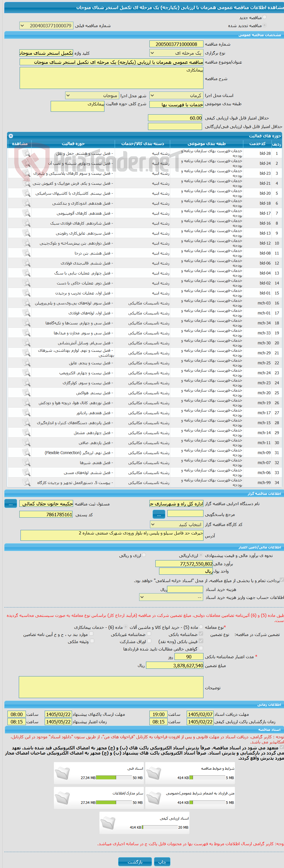Image resolution: width=284 pixels, height=868 pixels.
Task: Open view icon for row bld-18
Action: pyautogui.click(x=26, y=203)
